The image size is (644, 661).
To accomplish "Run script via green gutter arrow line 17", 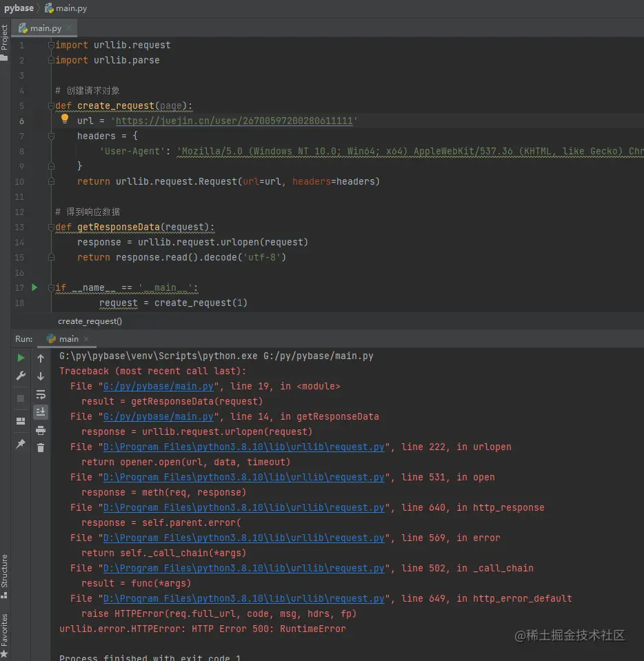I will [34, 287].
